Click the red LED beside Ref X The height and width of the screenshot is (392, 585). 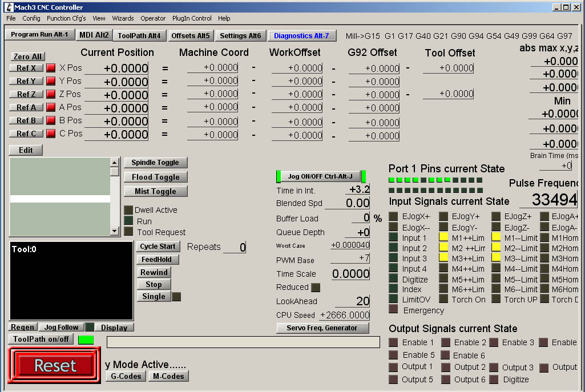pos(51,68)
